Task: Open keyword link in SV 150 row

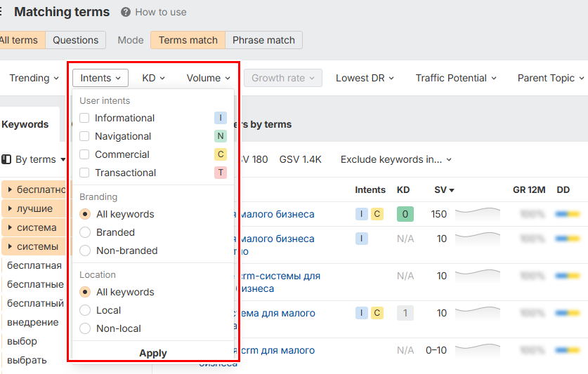Action: point(276,214)
